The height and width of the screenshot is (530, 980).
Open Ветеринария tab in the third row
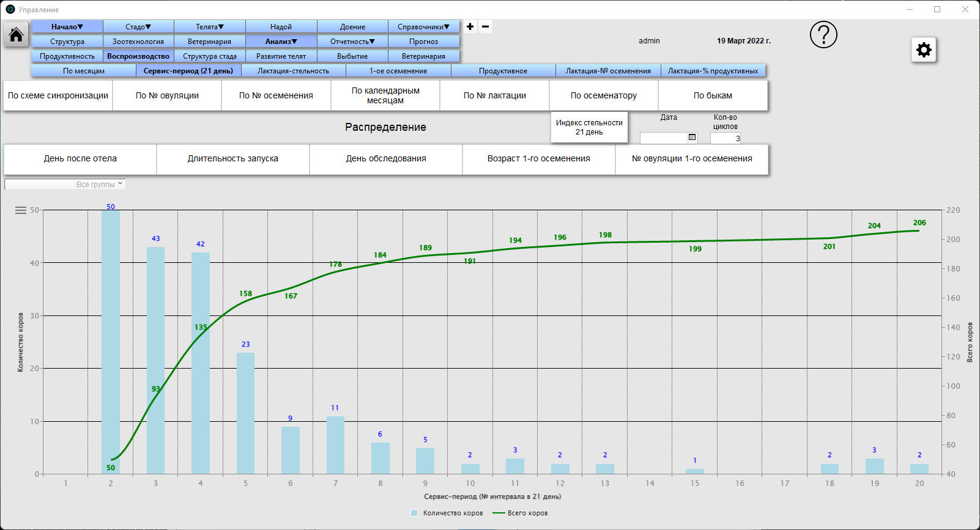click(424, 56)
